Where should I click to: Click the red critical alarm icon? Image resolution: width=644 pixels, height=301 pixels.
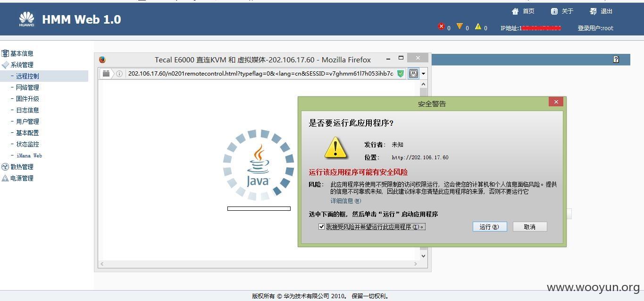pos(441,26)
